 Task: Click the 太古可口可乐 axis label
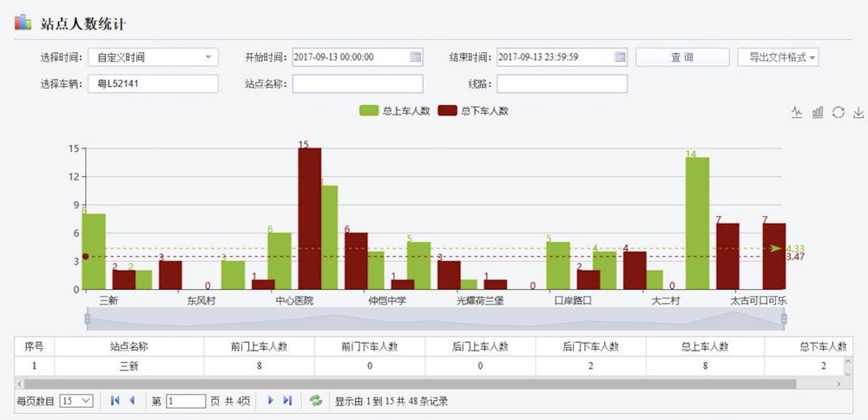pos(759,301)
